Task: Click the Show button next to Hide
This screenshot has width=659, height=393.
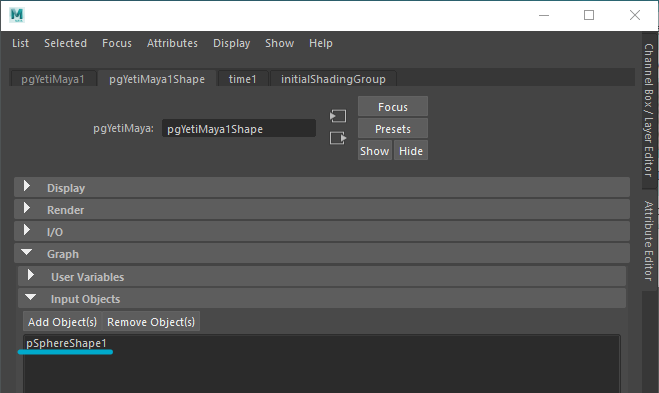Action: coord(374,150)
